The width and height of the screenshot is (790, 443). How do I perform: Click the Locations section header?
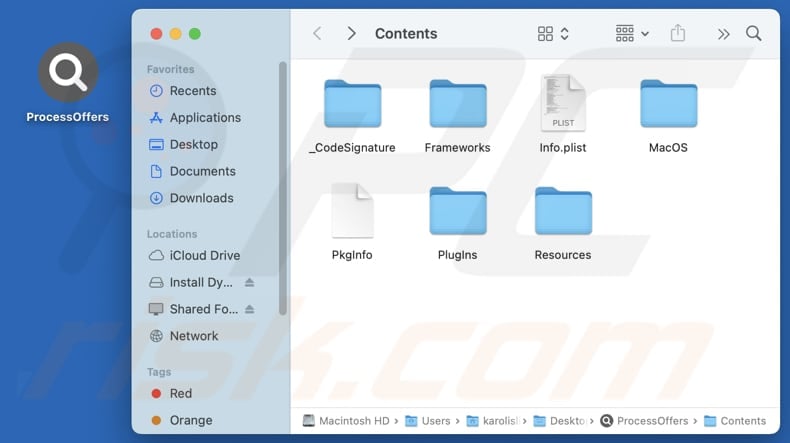tap(172, 234)
